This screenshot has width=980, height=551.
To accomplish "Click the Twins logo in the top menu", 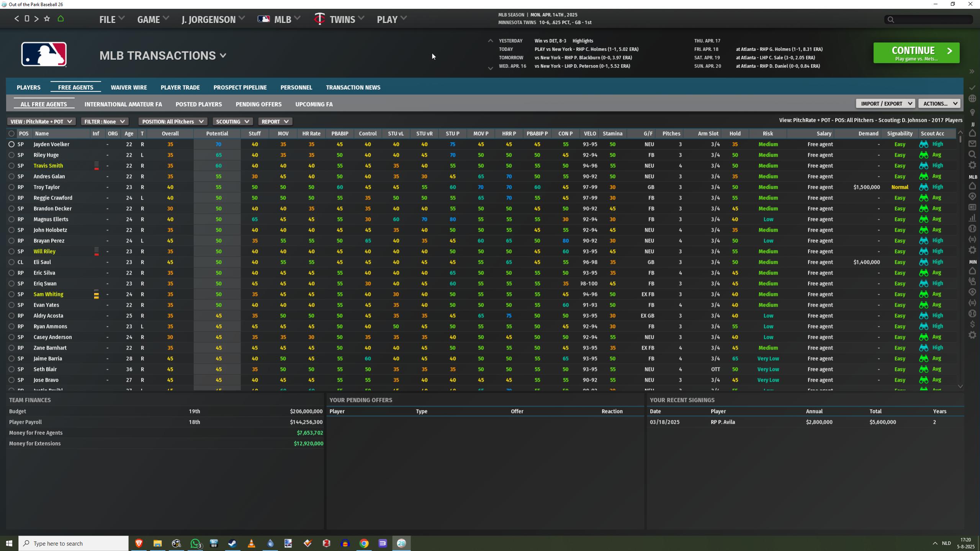I will (319, 19).
